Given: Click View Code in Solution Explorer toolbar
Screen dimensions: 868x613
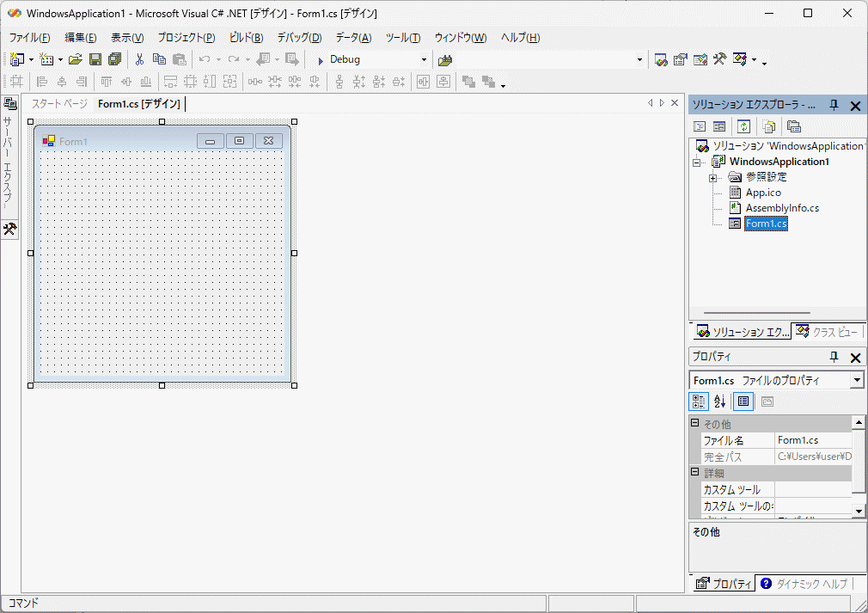Looking at the screenshot, I should pyautogui.click(x=700, y=126).
